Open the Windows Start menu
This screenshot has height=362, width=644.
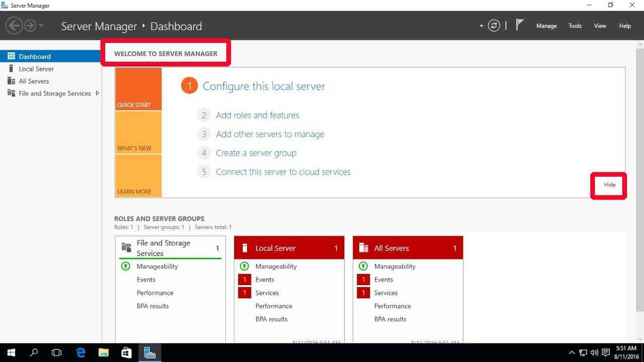coord(11,352)
